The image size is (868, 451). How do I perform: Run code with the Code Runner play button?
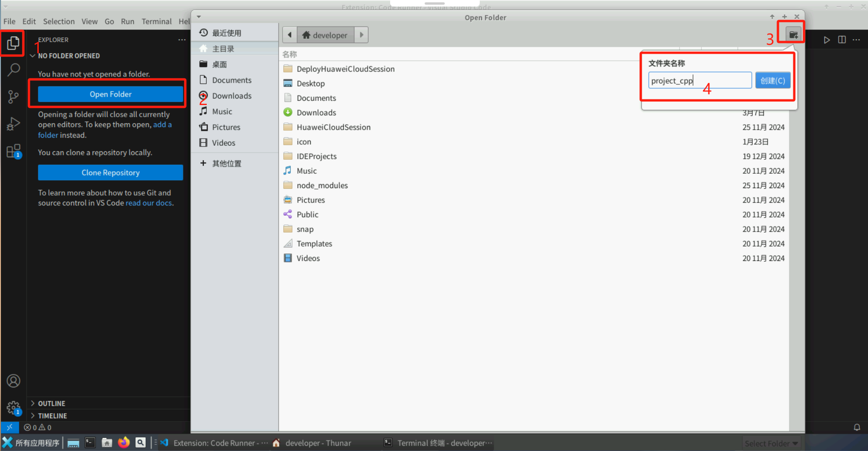click(x=826, y=40)
